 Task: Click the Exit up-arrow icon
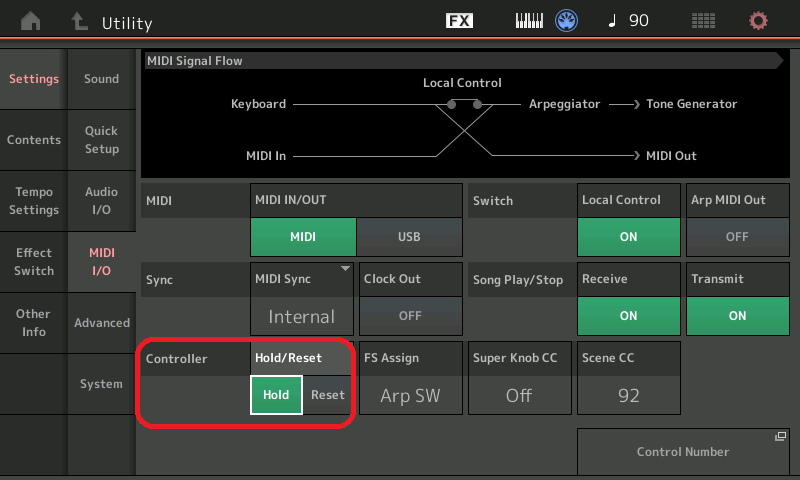coord(80,21)
